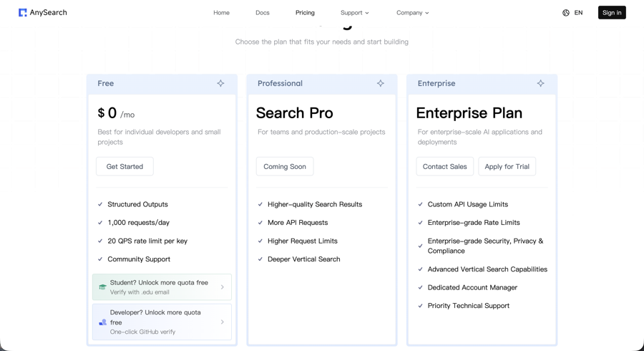The height and width of the screenshot is (351, 644).
Task: Click the globe language icon
Action: coord(566,13)
